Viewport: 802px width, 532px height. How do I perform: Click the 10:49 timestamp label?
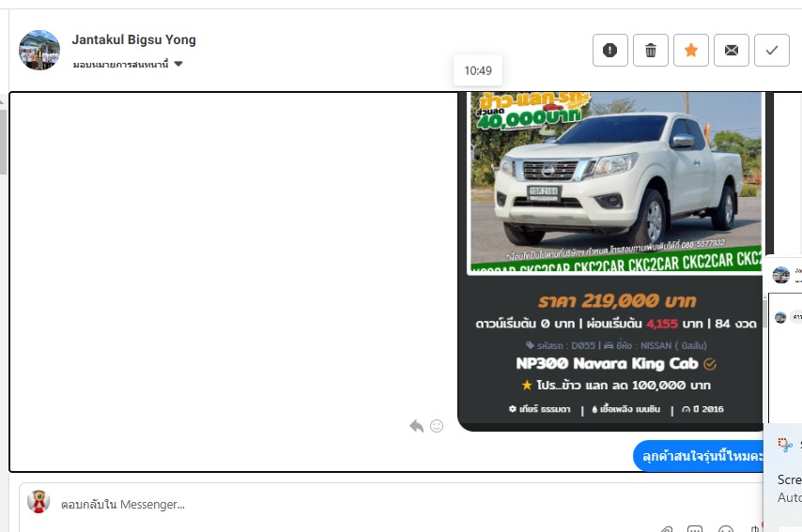pos(478,70)
